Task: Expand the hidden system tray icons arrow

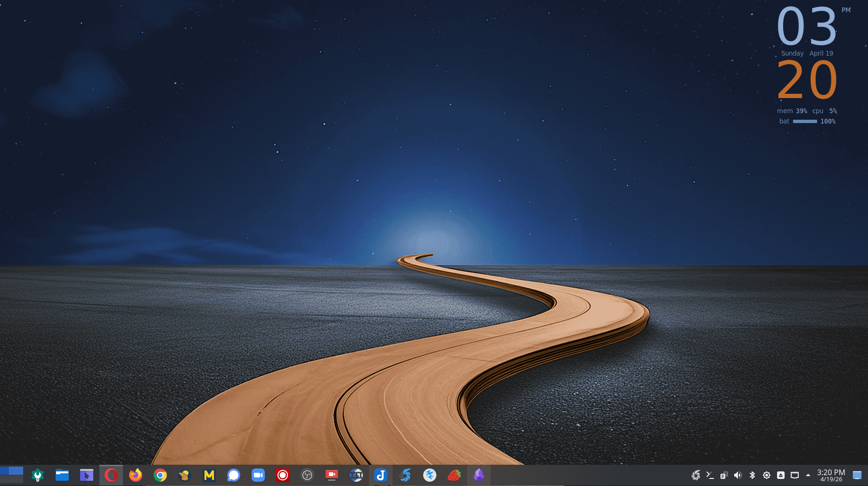Action: [x=808, y=475]
